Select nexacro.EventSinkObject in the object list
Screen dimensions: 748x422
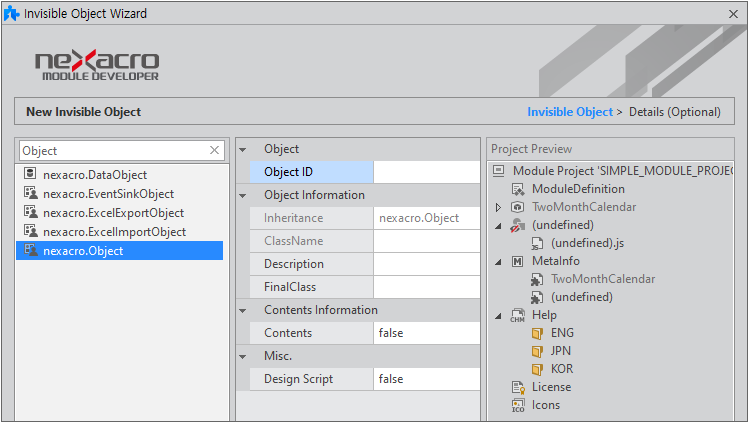(x=108, y=194)
